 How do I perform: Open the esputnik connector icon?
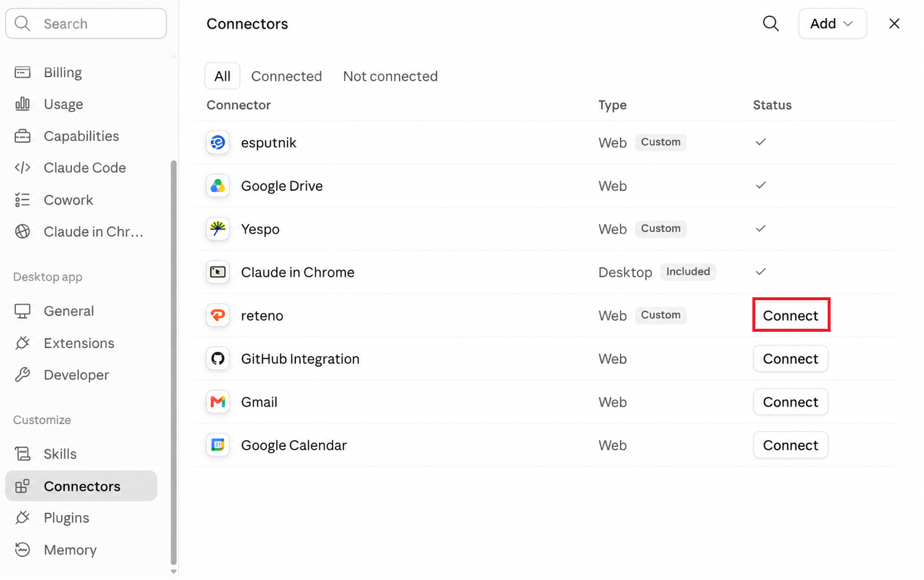pos(218,143)
